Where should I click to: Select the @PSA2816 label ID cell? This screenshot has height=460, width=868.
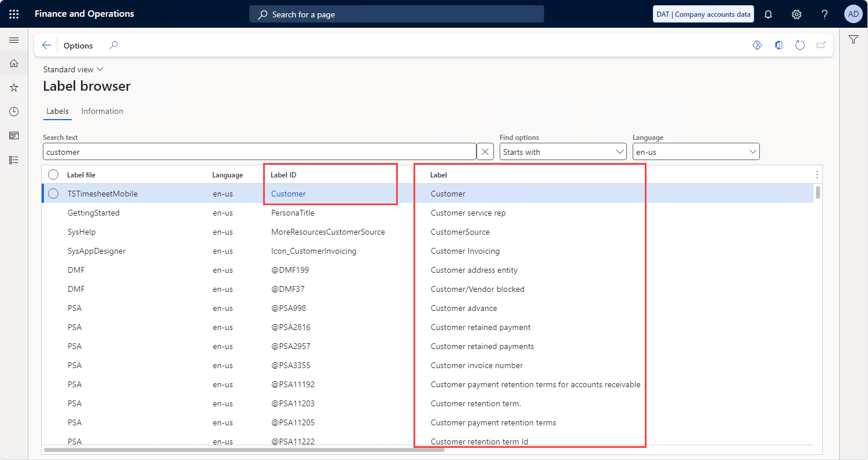[x=291, y=327]
